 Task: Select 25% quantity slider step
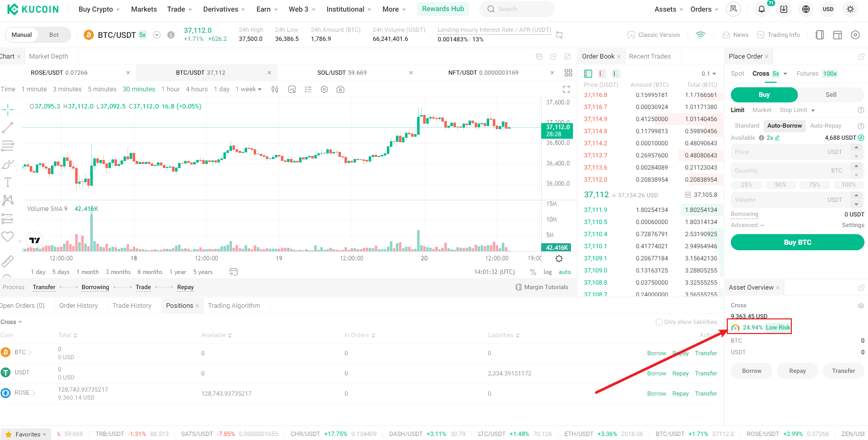pos(746,185)
